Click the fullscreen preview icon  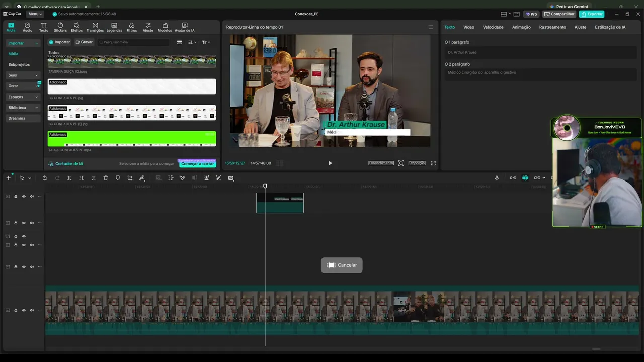[433, 163]
